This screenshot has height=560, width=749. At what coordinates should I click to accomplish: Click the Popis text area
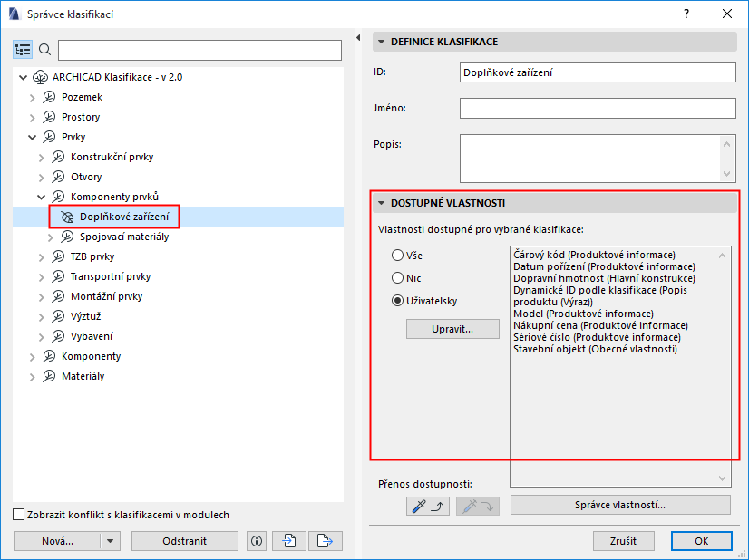[589, 159]
